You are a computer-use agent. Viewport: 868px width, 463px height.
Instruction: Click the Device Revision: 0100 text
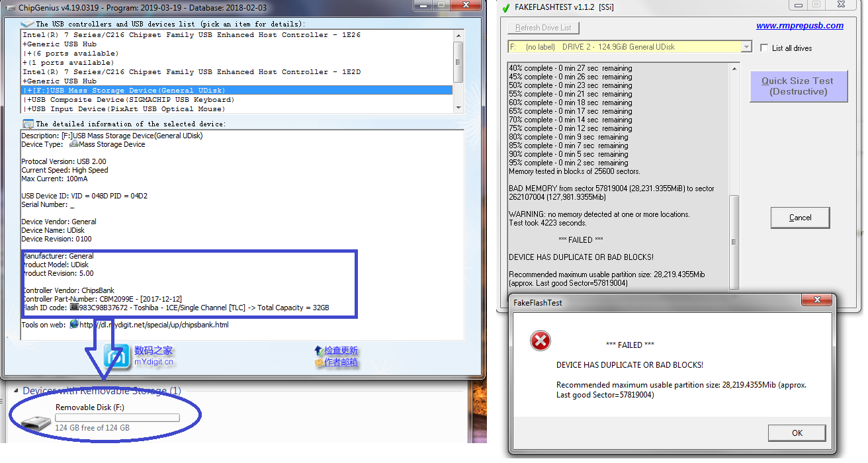point(56,239)
